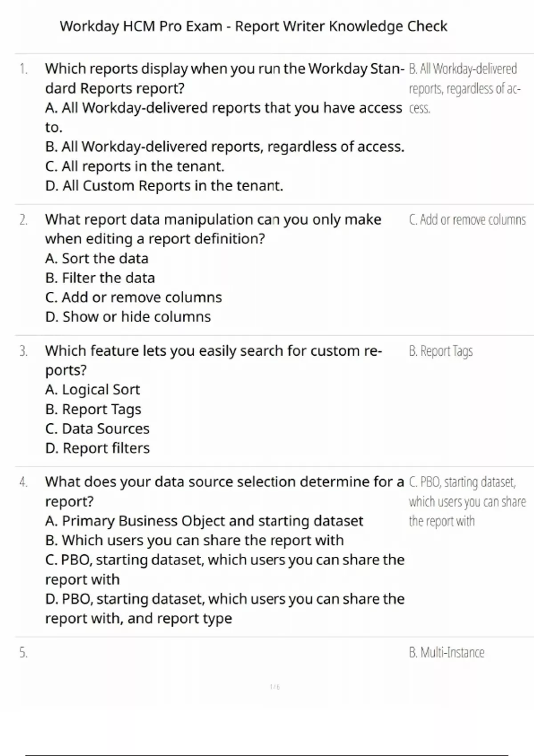Click question number 4
The height and width of the screenshot is (756, 534).
(x=24, y=482)
